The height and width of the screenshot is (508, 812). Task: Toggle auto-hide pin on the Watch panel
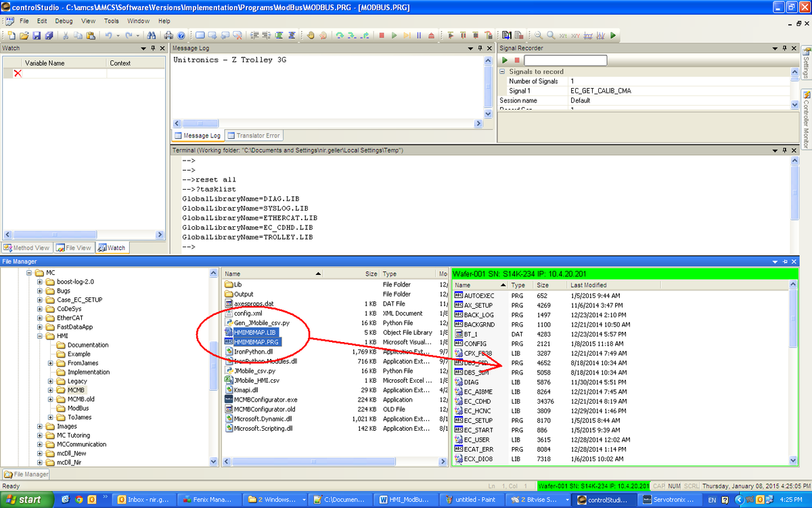[153, 48]
